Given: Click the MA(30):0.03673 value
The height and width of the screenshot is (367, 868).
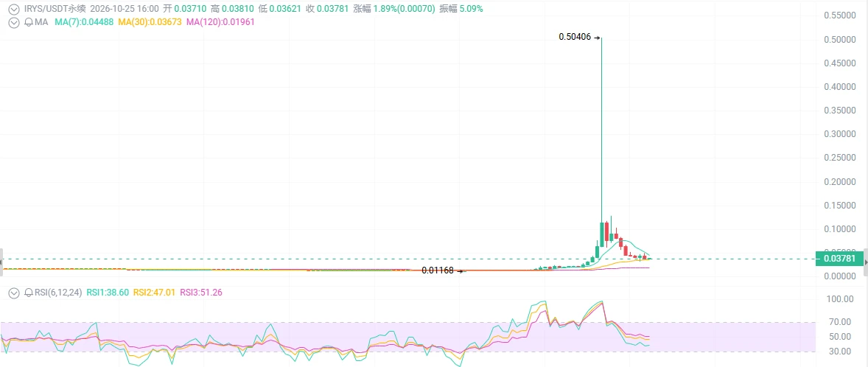Looking at the screenshot, I should point(150,22).
